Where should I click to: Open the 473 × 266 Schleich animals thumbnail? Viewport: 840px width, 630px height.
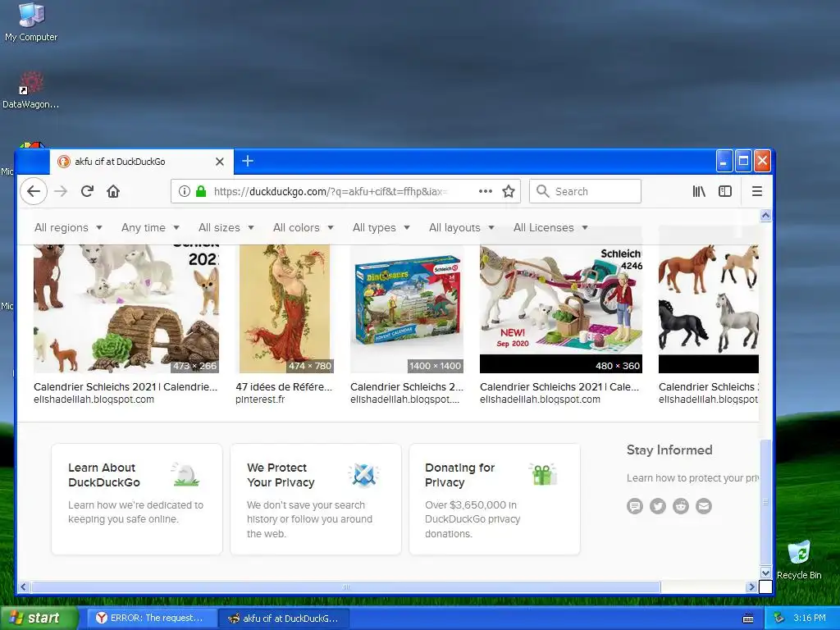(126, 308)
